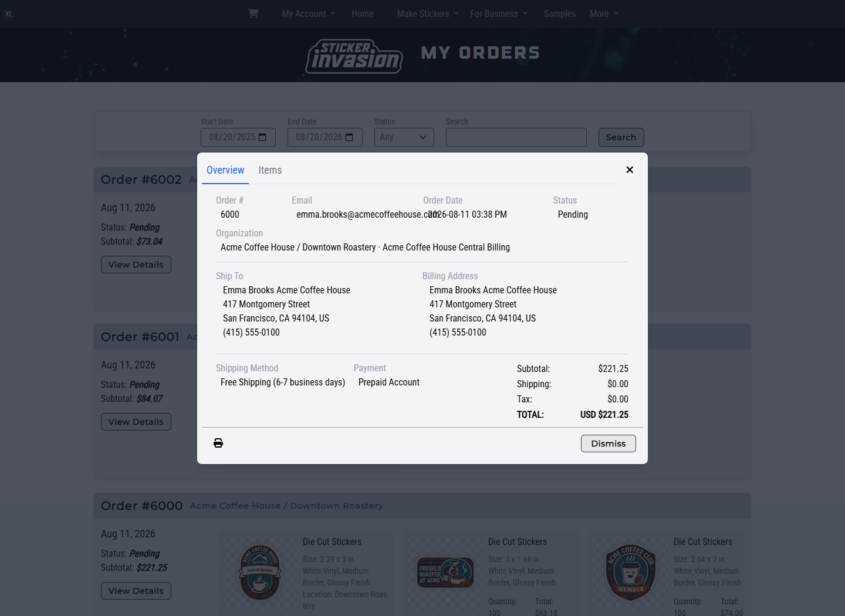Expand the My Account menu
This screenshot has width=845, height=616.
click(x=309, y=13)
